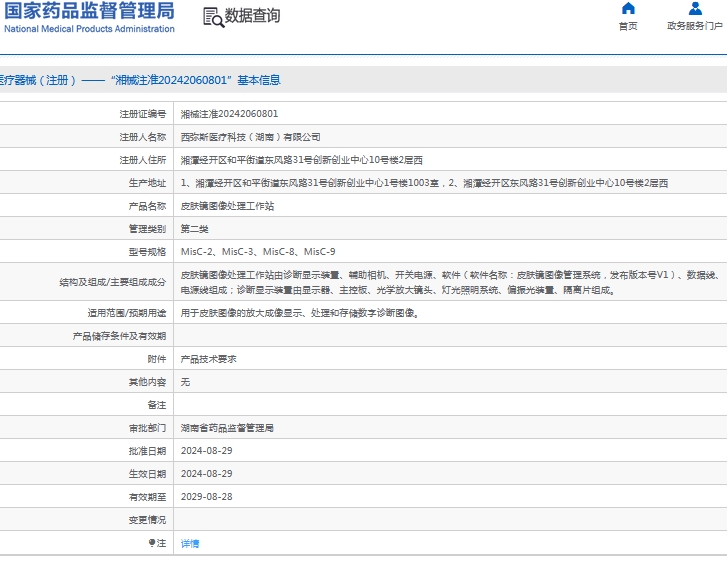Click the header 医疗器械（注册）基本信息
Screen dimensions: 727x561
coord(140,80)
